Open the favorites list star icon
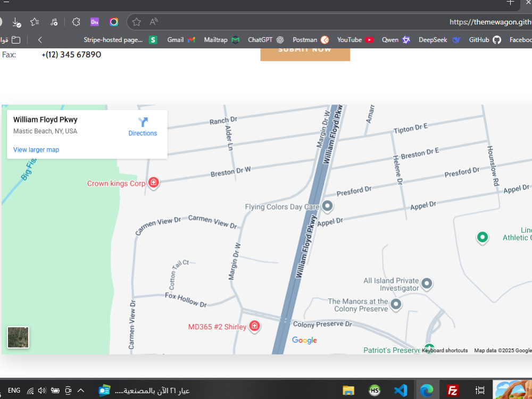532x399 pixels. point(35,22)
